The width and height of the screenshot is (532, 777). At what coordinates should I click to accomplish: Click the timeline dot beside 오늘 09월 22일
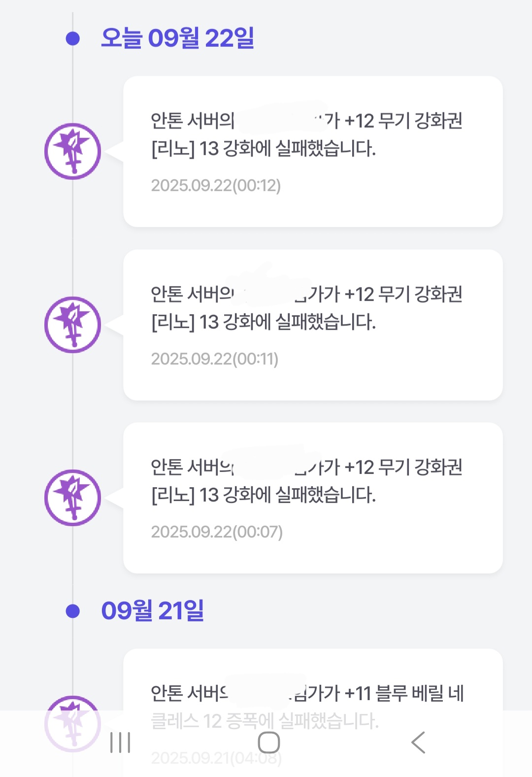click(73, 38)
